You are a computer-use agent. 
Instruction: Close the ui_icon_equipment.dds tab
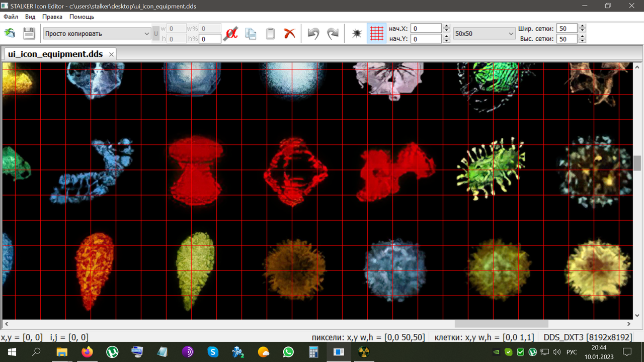(x=111, y=54)
